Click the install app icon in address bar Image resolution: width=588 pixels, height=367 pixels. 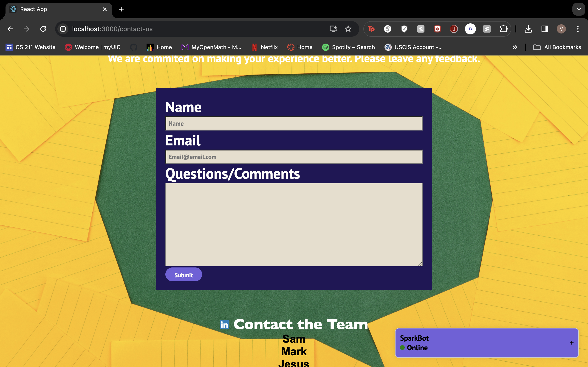click(x=333, y=29)
